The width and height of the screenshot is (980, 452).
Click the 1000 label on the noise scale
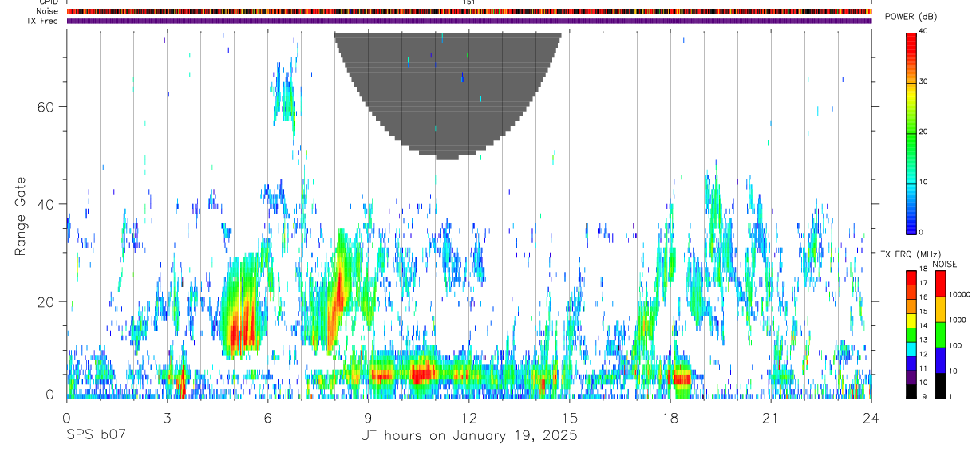click(x=958, y=320)
